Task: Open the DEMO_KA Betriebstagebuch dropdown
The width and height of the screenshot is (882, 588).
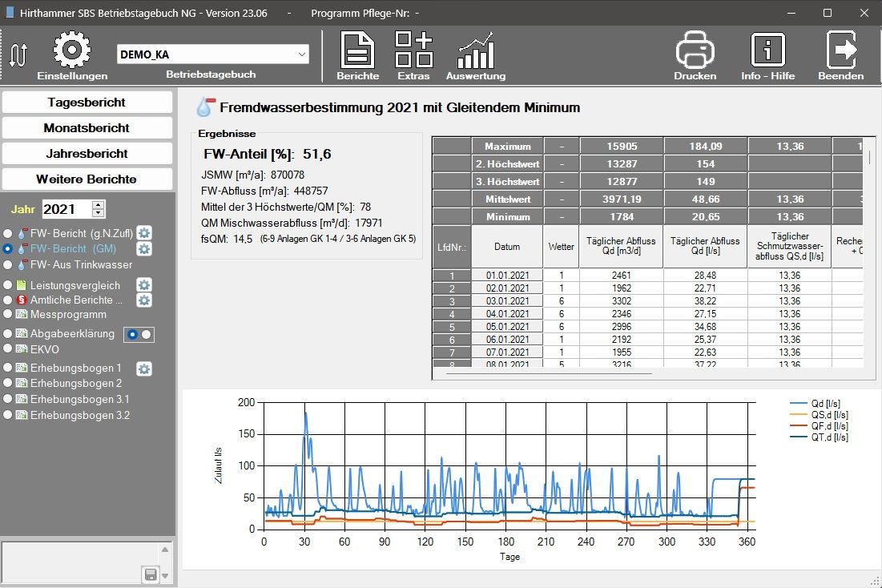Action: [x=301, y=54]
